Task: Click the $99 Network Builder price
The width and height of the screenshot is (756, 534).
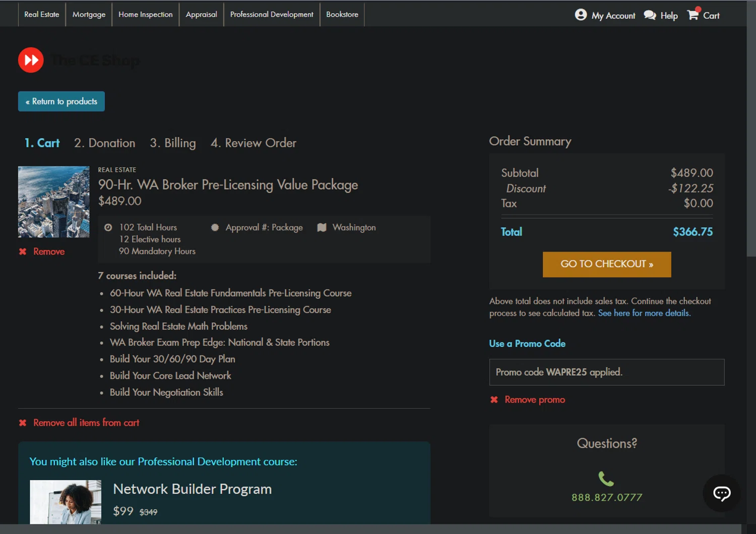Action: (123, 511)
